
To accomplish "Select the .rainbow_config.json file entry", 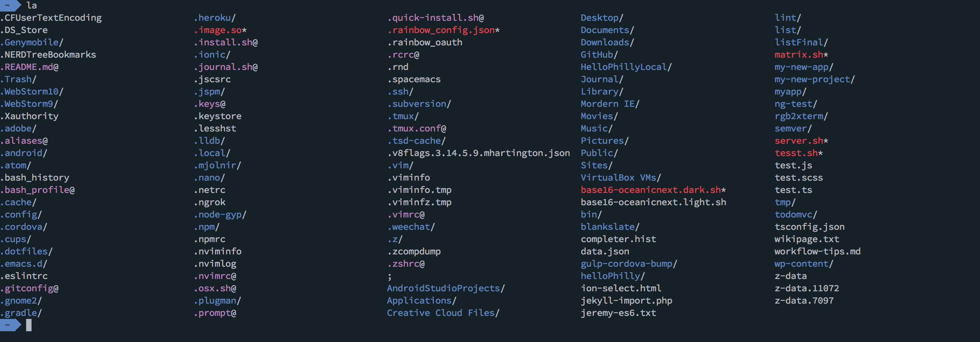I will [443, 30].
